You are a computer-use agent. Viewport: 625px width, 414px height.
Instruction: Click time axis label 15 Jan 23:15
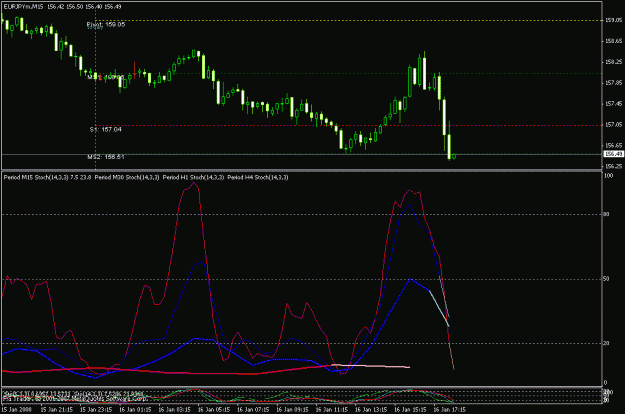point(96,410)
